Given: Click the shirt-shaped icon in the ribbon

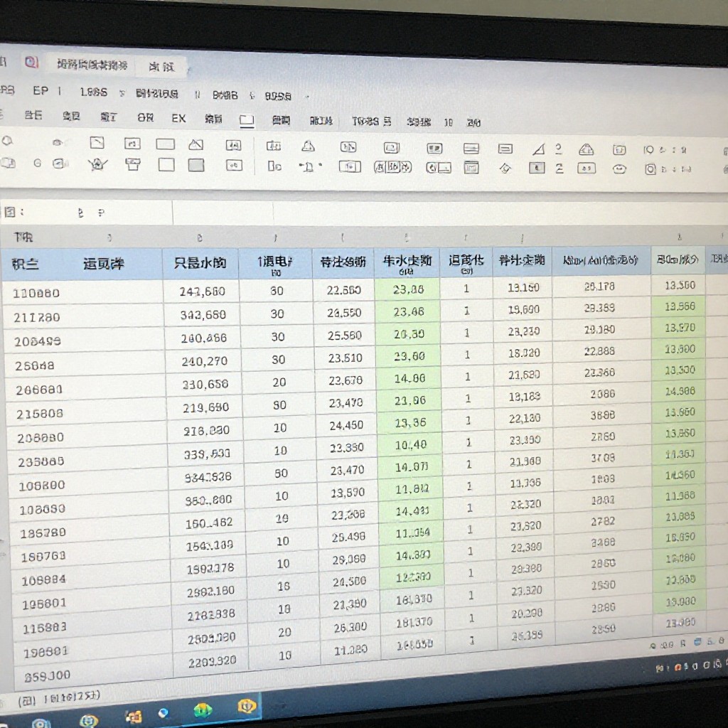Looking at the screenshot, I should click(133, 164).
